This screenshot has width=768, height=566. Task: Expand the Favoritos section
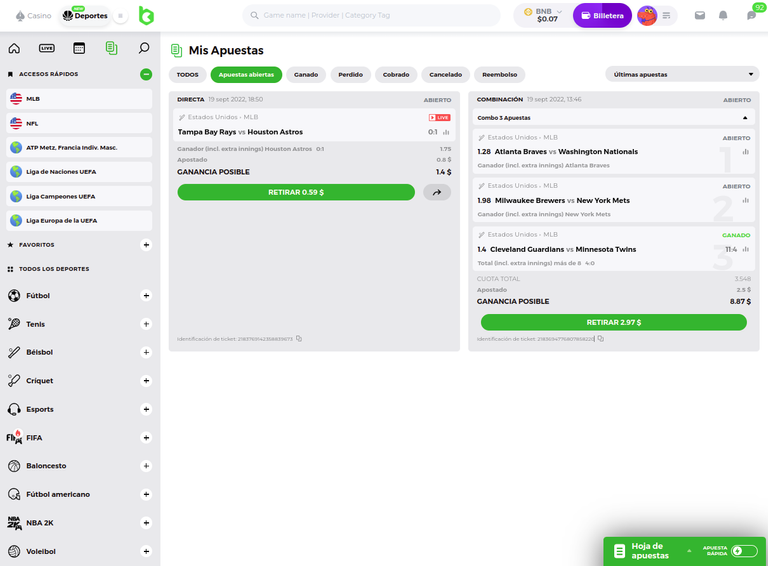[146, 245]
